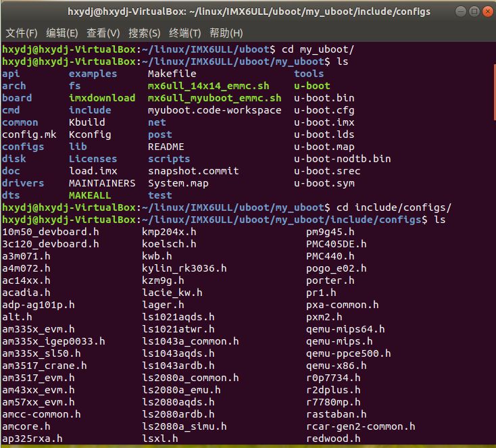Click 'PMC405DE.h' header file
This screenshot has width=496, height=448.
click(x=337, y=244)
